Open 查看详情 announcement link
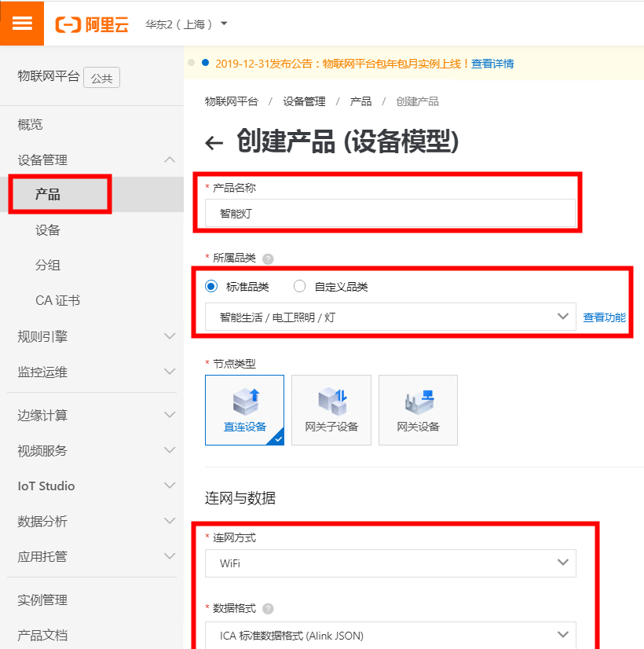 (492, 64)
